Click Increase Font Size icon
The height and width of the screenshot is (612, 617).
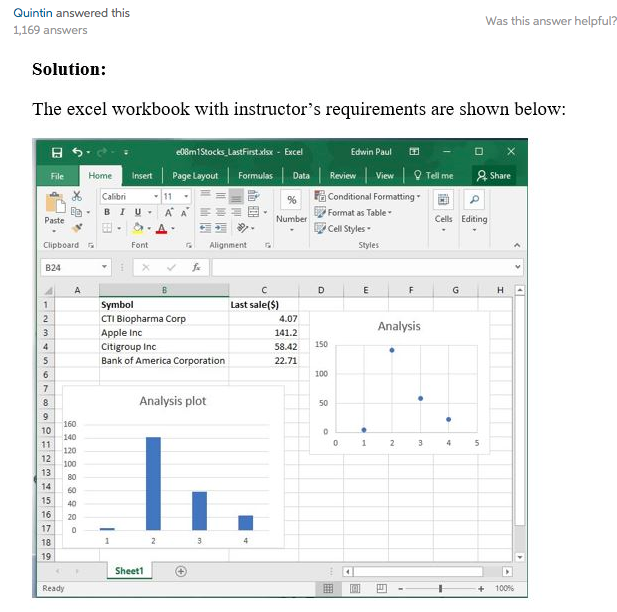pos(169,213)
